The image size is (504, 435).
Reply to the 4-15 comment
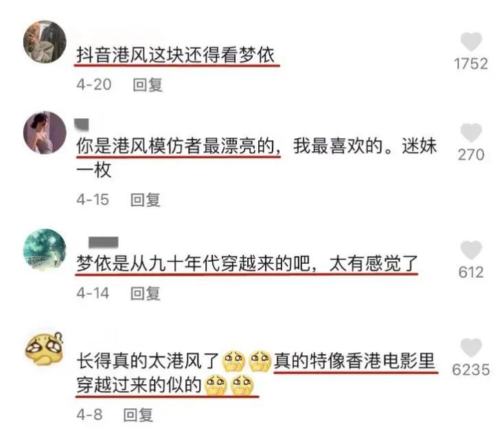[x=146, y=200]
